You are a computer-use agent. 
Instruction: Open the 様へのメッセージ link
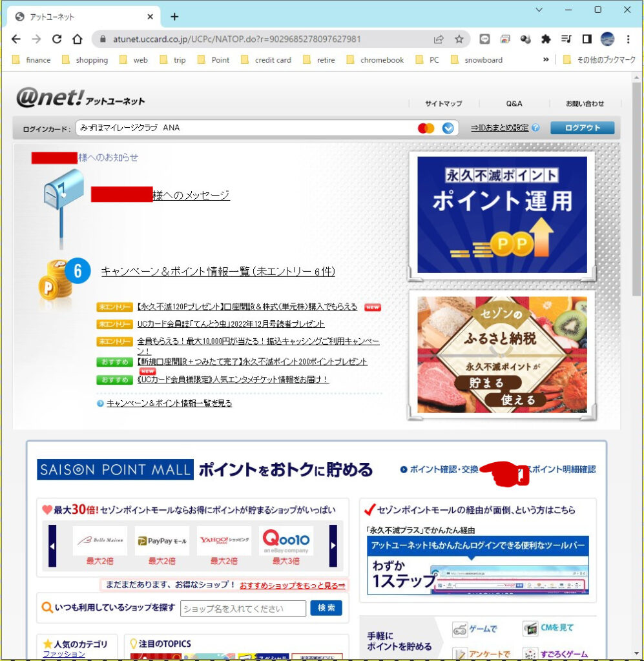click(191, 195)
